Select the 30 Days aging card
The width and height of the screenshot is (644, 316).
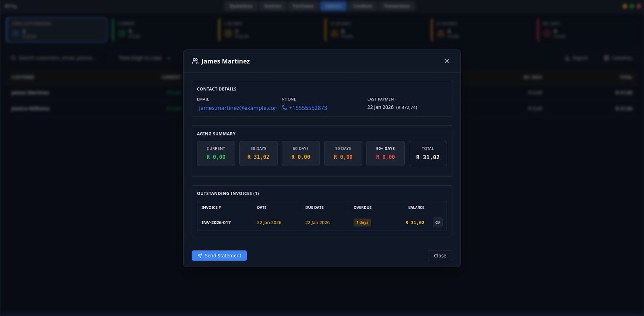tap(258, 153)
